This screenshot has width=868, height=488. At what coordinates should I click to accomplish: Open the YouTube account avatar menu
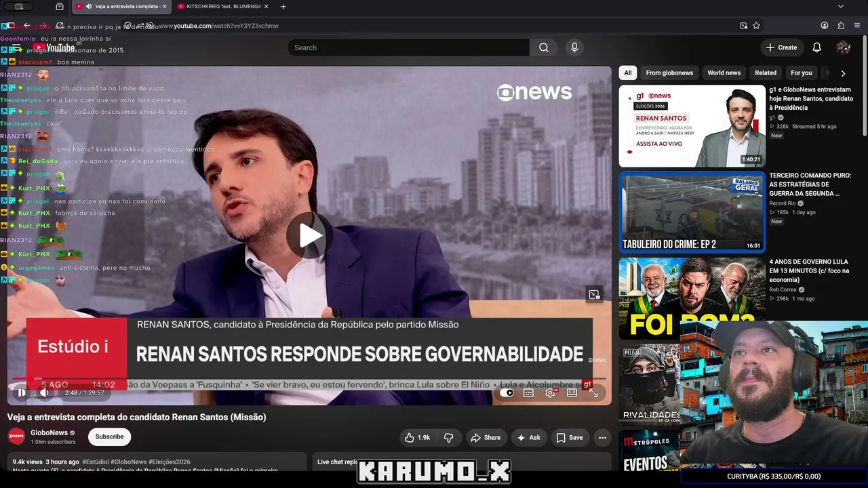pyautogui.click(x=844, y=47)
